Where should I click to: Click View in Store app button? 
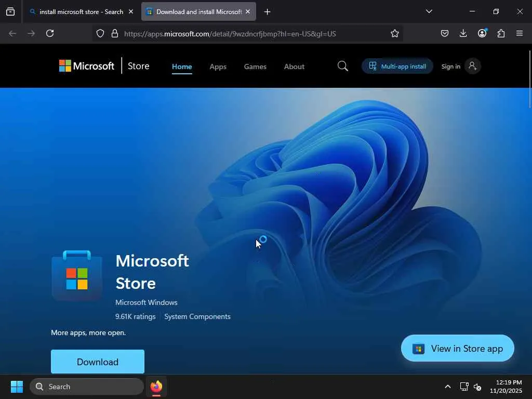tap(457, 349)
